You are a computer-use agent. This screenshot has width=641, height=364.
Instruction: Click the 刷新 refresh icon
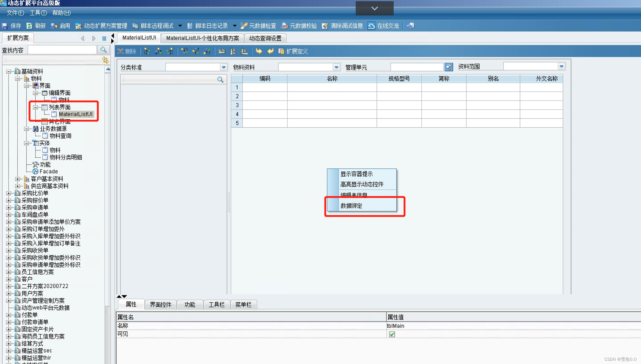coord(29,26)
